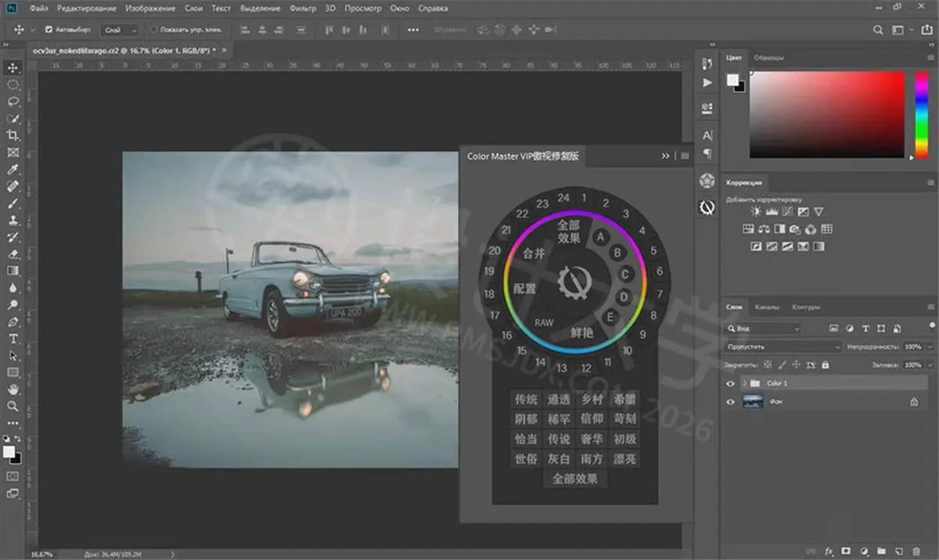Viewport: 939px width, 560px height.
Task: Select the Eyedropper tool
Action: (13, 170)
